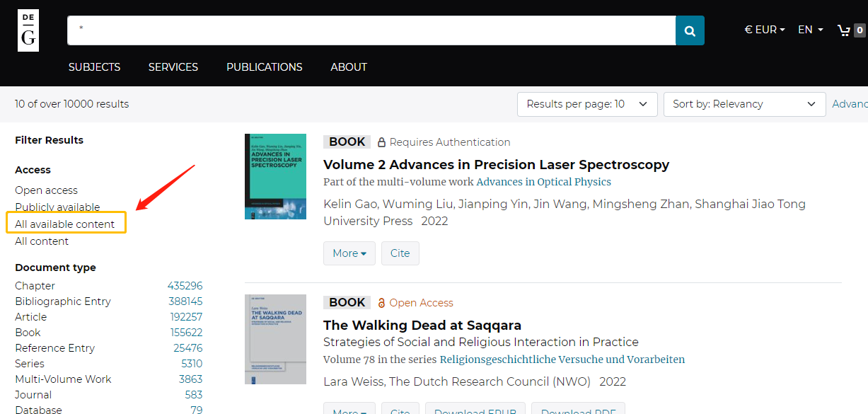Viewport: 868px width, 414px height.
Task: Open The Walking Dead at Saqqara cover
Action: 275,339
